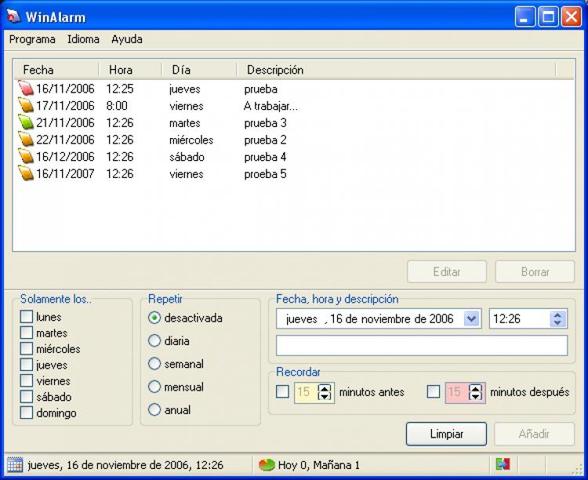Select the red alarm icon for 16/11/2006

pos(26,88)
